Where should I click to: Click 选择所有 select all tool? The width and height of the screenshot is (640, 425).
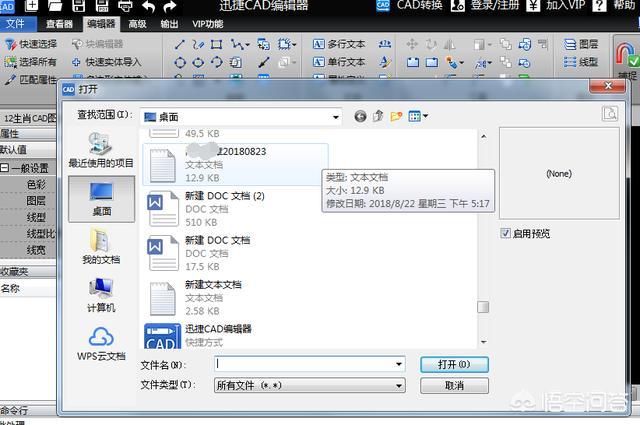tap(30, 62)
